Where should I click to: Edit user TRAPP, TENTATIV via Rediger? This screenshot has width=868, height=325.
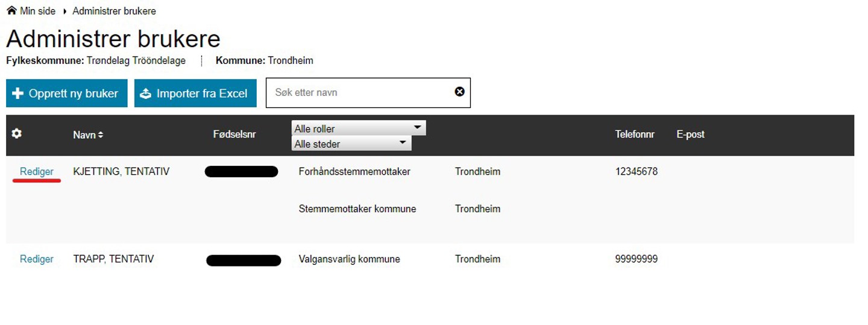[37, 259]
